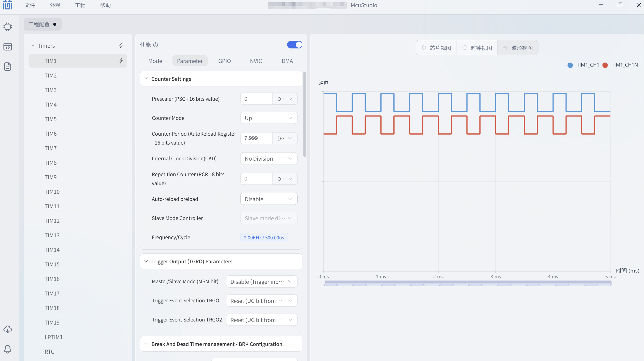Collapse the Counter Settings section

[146, 79]
